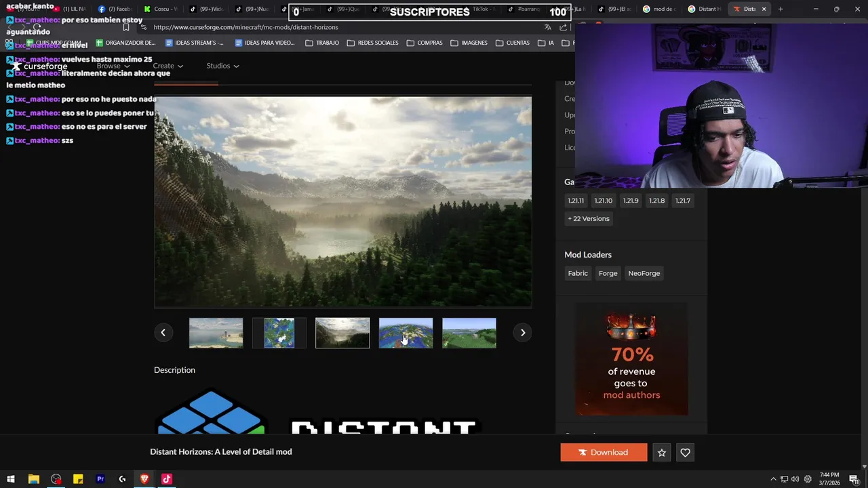Open the IA bookmarks folder
Viewport: 868px width, 488px height.
(547, 43)
